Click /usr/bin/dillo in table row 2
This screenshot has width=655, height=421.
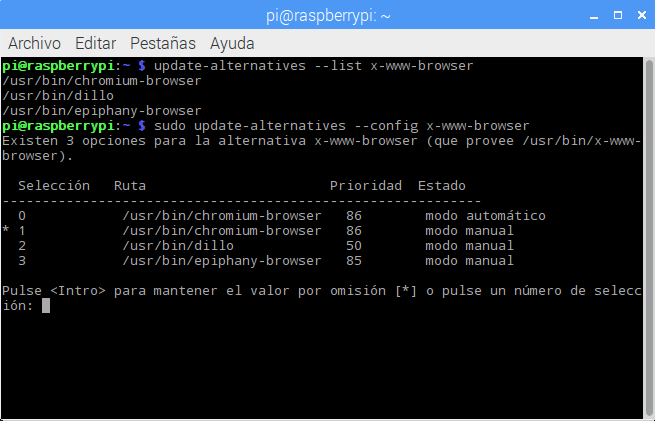[178, 246]
